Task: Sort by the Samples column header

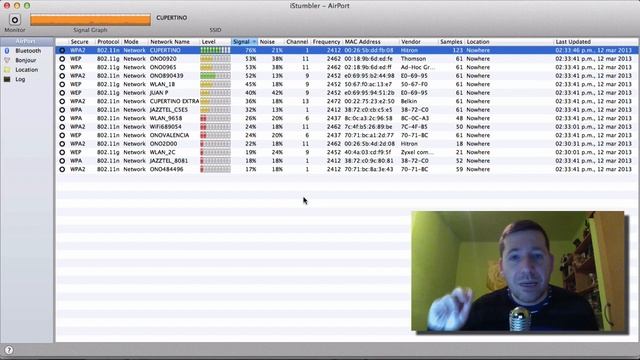Action: pyautogui.click(x=451, y=42)
